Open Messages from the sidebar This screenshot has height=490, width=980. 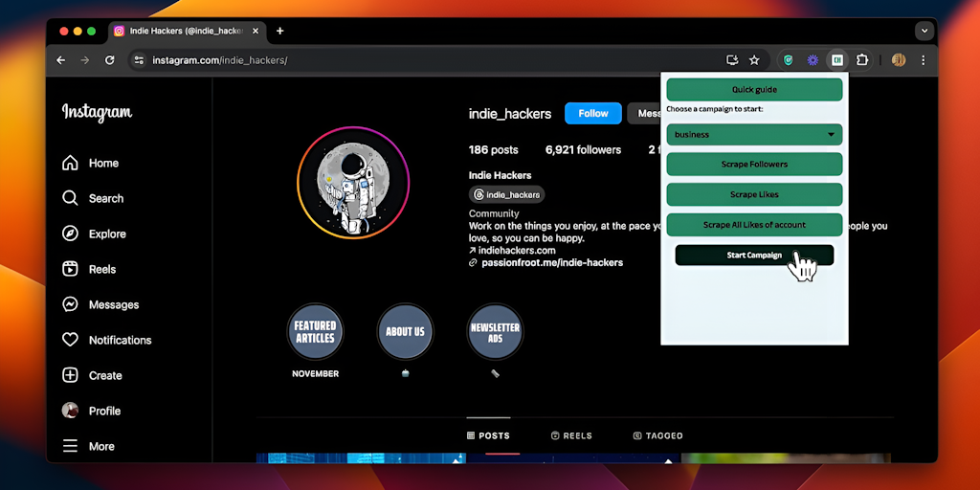tap(100, 305)
